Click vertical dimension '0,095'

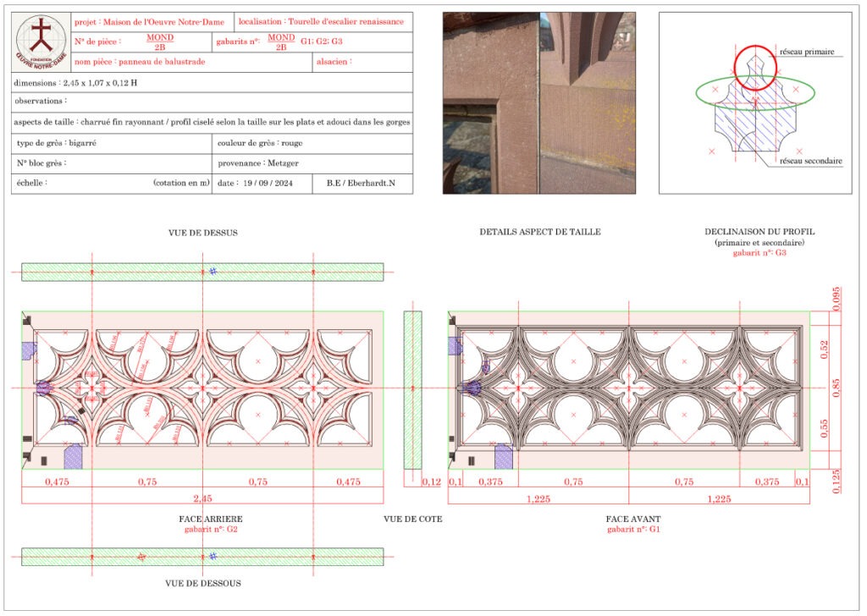coord(837,299)
